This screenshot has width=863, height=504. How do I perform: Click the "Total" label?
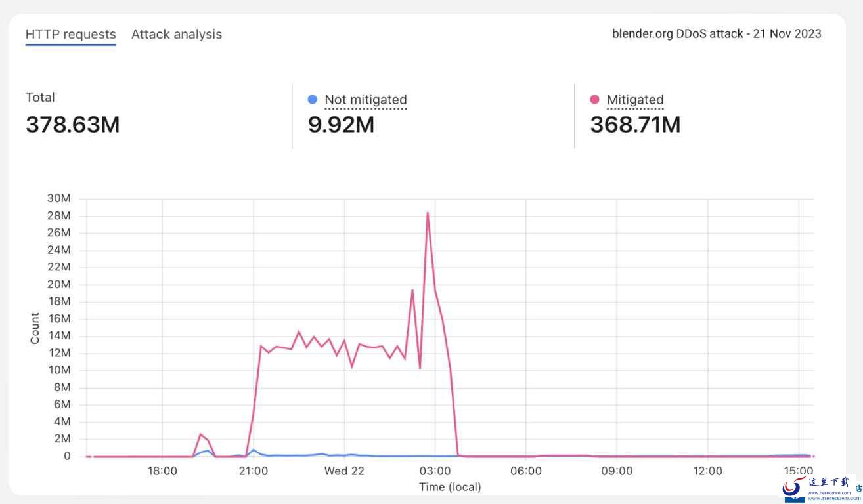click(x=40, y=97)
